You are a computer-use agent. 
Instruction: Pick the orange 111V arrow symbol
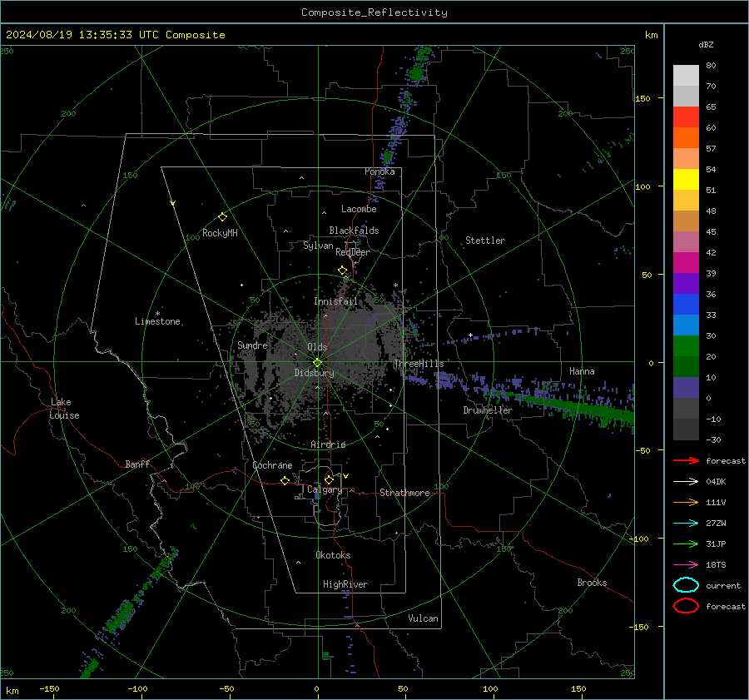pyautogui.click(x=686, y=502)
